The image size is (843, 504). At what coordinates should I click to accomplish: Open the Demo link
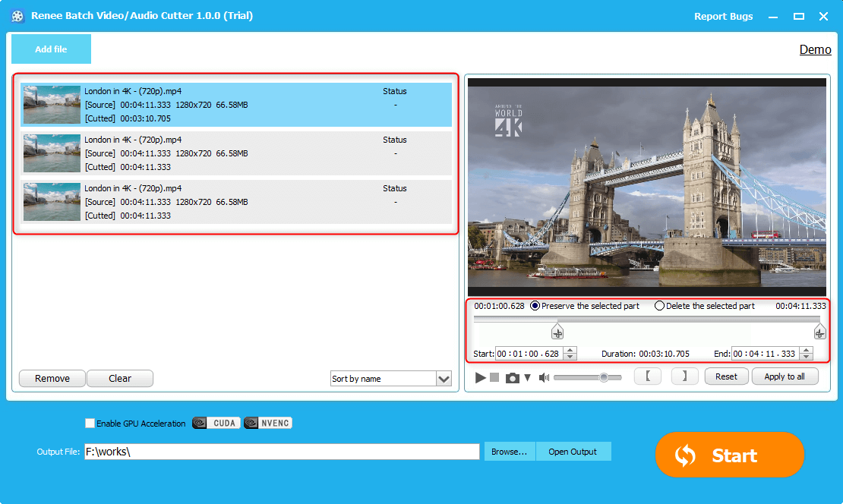click(815, 49)
